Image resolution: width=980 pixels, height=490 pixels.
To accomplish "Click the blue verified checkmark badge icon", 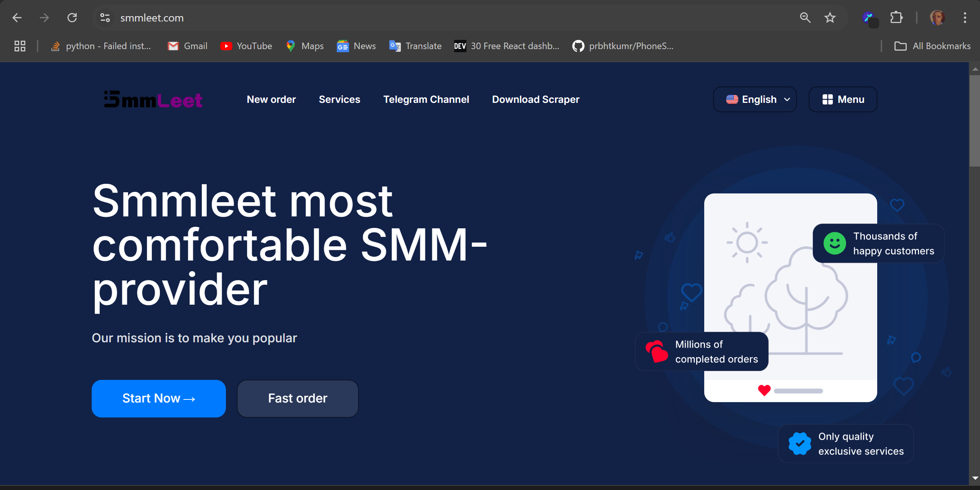I will [x=800, y=444].
